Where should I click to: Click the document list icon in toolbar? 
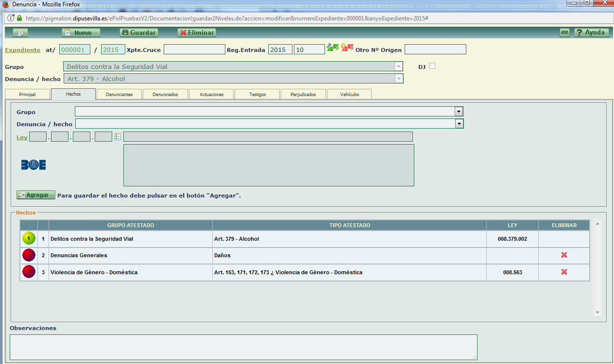20,33
